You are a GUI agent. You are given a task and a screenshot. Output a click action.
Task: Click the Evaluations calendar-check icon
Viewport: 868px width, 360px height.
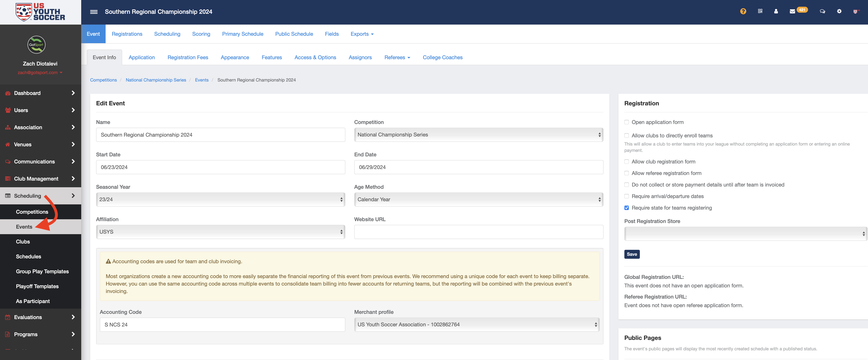[x=8, y=317]
